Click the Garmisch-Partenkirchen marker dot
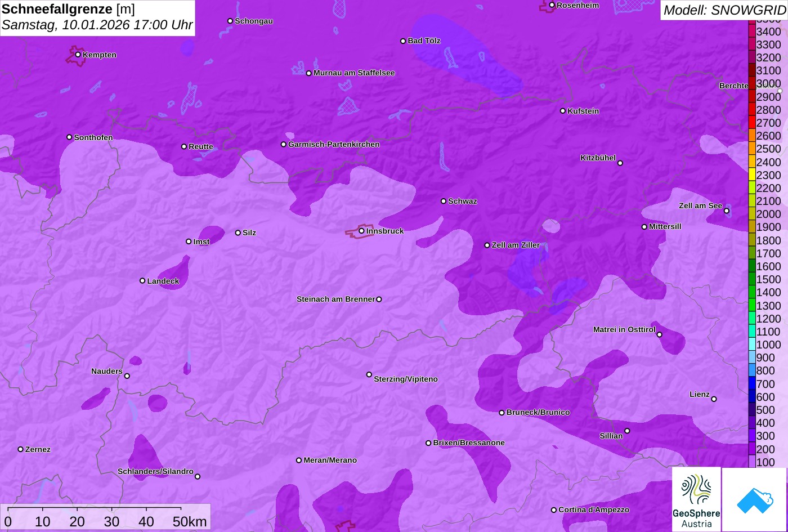The width and height of the screenshot is (788, 532). tap(284, 144)
